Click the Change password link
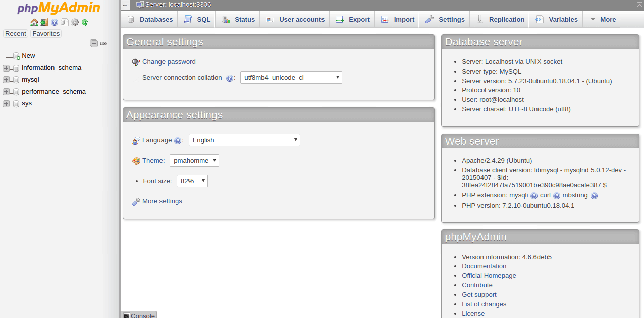Viewport: 644px width, 318px height. [169, 62]
